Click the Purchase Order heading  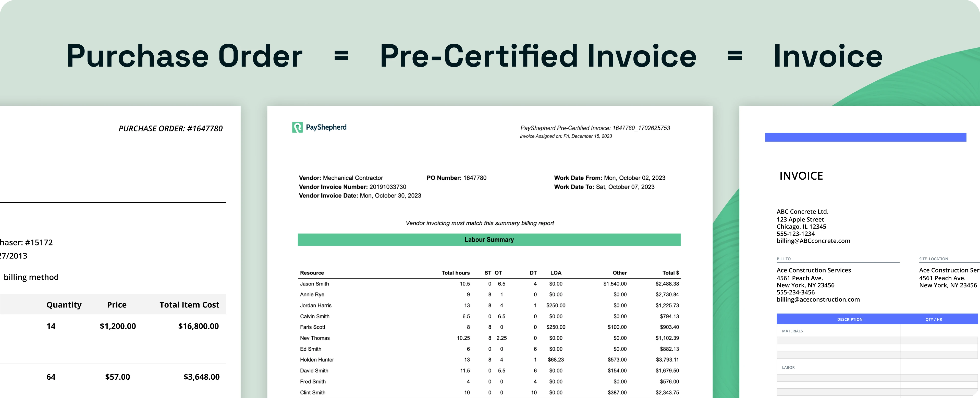point(185,56)
